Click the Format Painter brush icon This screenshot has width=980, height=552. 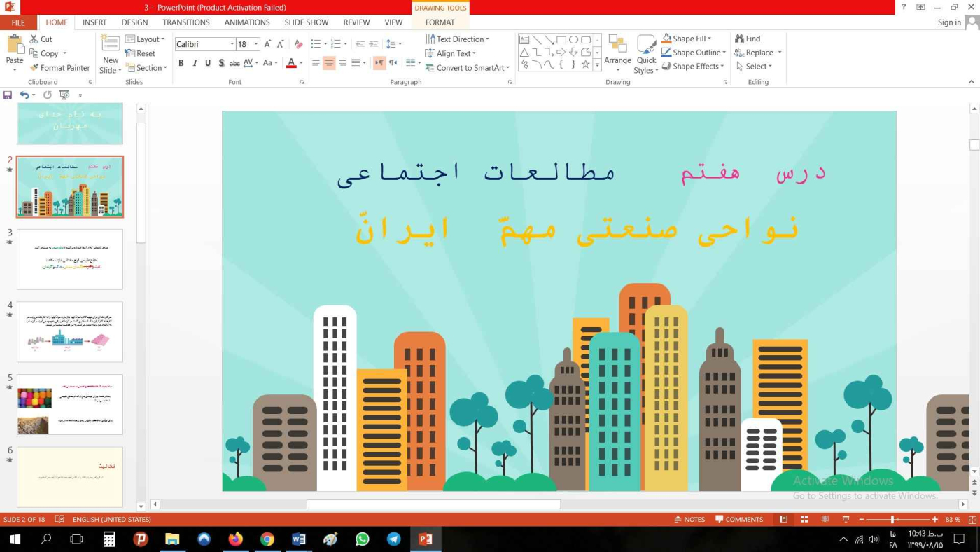(x=34, y=68)
